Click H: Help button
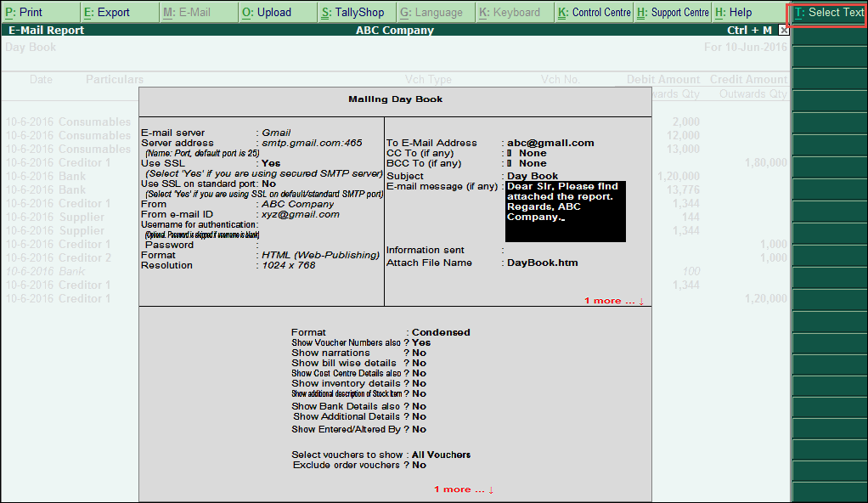Viewport: 868px width, 503px height. pos(751,12)
